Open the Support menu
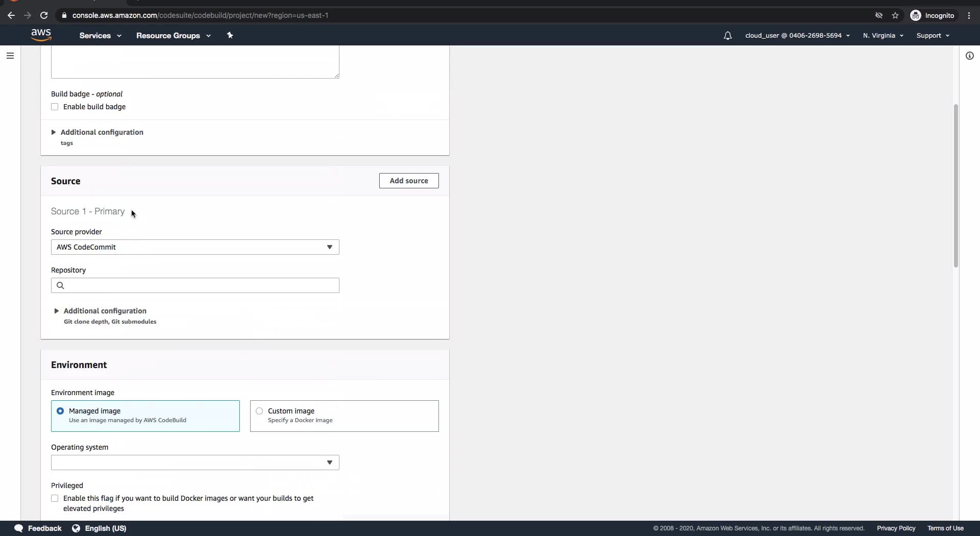Image resolution: width=980 pixels, height=536 pixels. [933, 35]
